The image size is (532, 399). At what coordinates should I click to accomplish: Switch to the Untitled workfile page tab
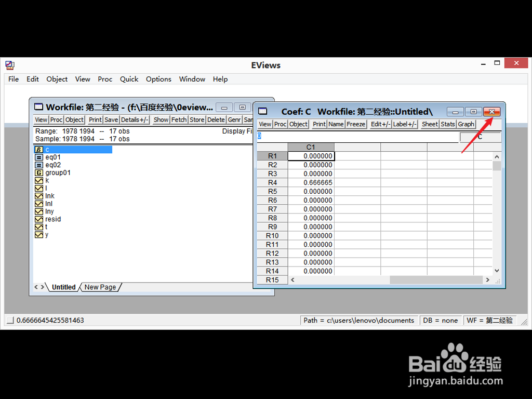[x=63, y=287]
